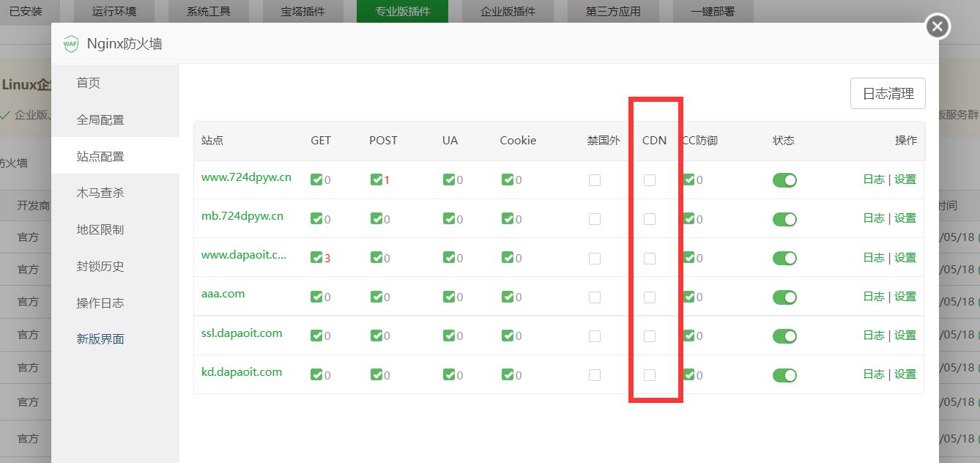Enable CDN checkbox for ssl.dapaoit.com
This screenshot has width=980, height=463.
pos(650,336)
